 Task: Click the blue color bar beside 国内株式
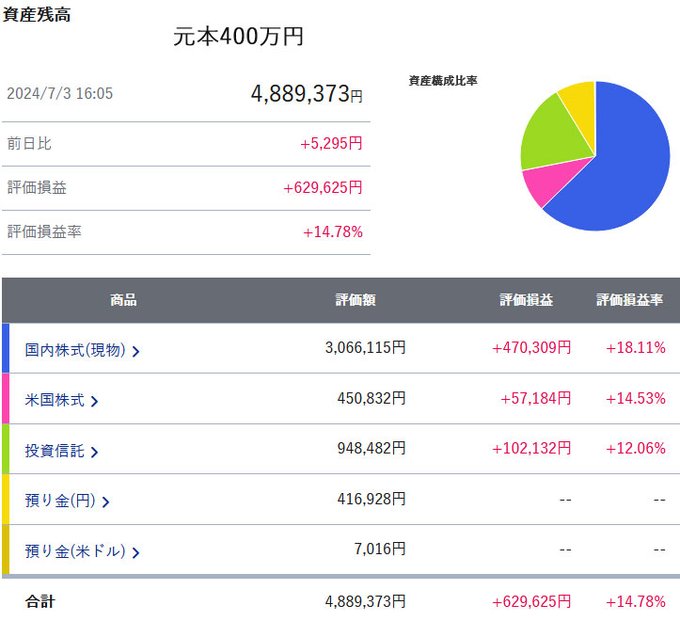click(x=5, y=348)
